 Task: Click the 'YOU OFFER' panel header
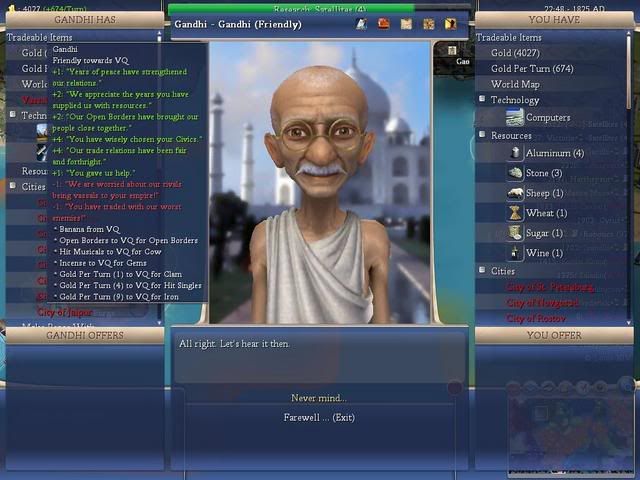coord(554,336)
